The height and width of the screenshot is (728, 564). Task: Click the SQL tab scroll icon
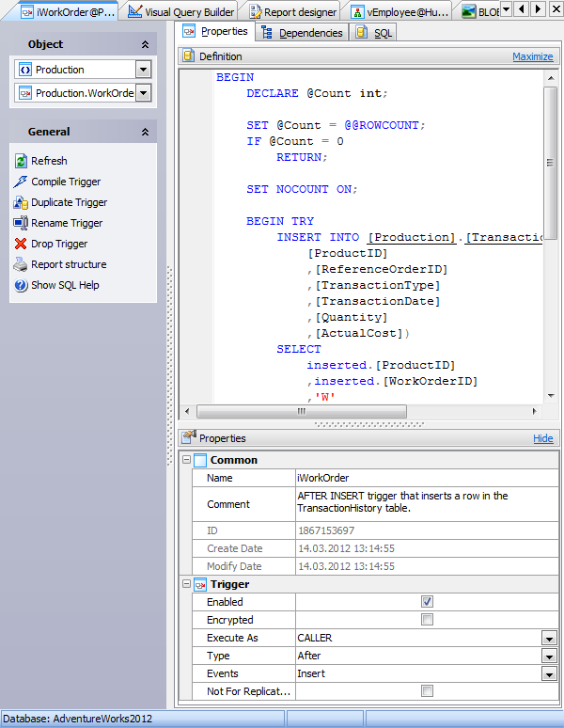coord(361,32)
